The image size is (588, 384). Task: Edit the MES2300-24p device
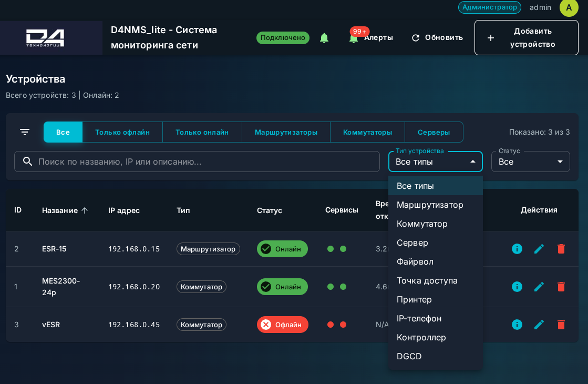tap(539, 287)
